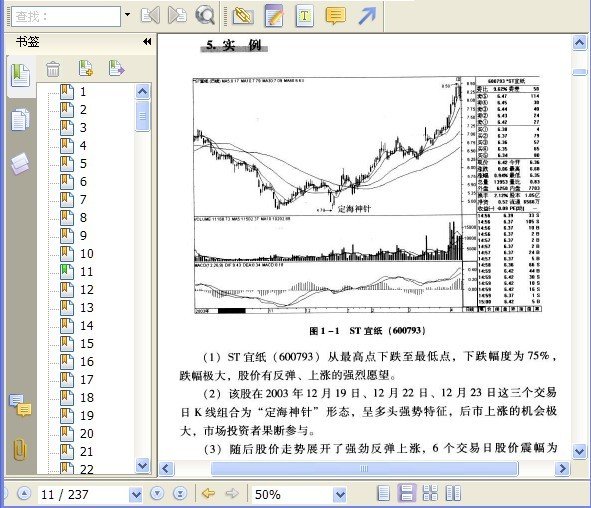Click bookmark list scroll up arrow
591x508 pixels.
coord(142,91)
